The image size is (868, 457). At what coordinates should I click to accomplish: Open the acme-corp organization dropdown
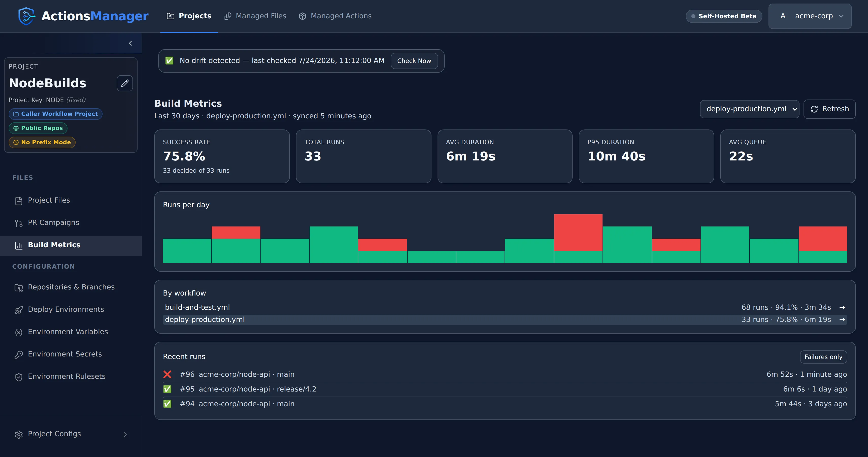[x=810, y=16]
